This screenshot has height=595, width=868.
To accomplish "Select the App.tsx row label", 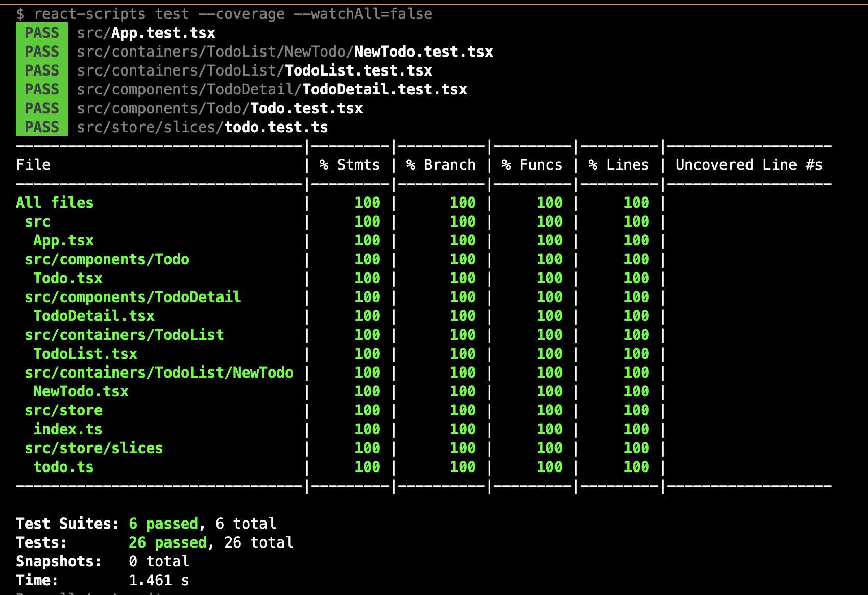I will point(63,240).
